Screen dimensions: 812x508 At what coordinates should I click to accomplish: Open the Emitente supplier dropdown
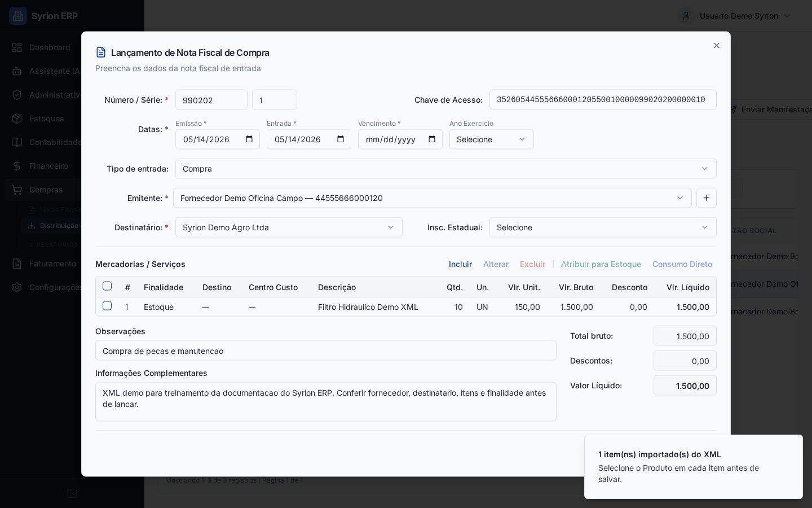(x=433, y=198)
